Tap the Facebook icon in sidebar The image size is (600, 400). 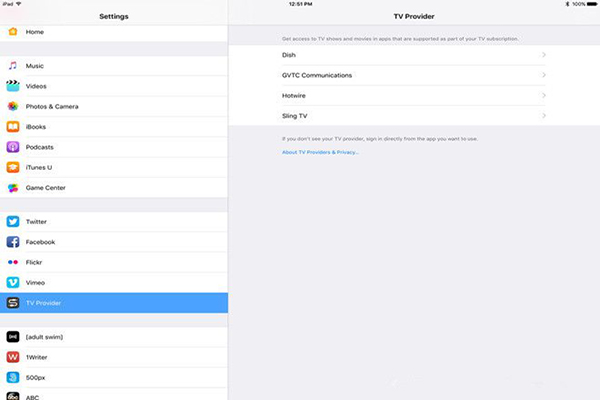point(13,242)
